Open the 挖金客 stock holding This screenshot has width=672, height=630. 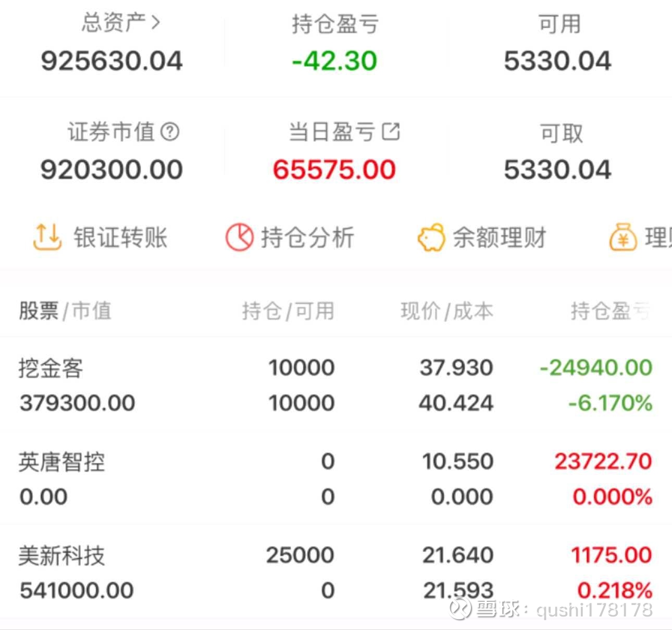click(336, 385)
